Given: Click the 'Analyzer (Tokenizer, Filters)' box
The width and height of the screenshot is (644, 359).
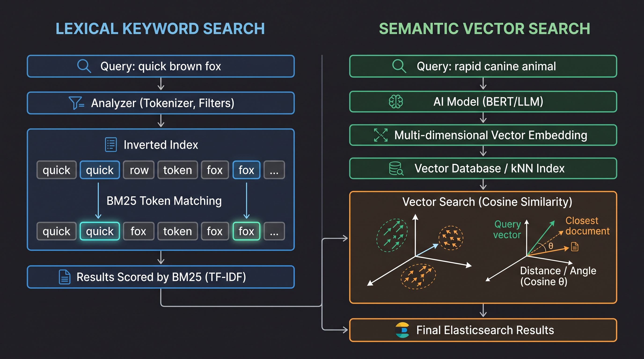Looking at the screenshot, I should [161, 103].
